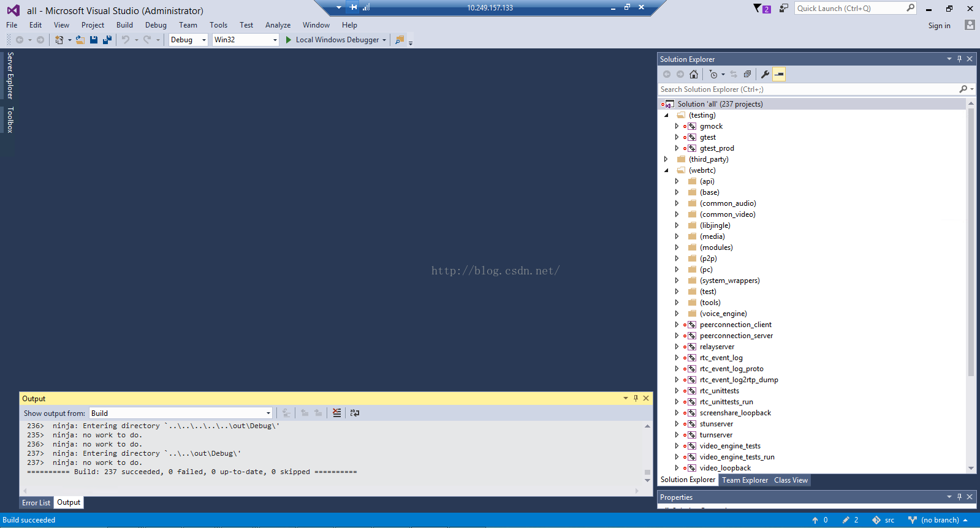Image resolution: width=980 pixels, height=528 pixels.
Task: Click the feedback icon beside Quick Launch
Action: click(783, 9)
